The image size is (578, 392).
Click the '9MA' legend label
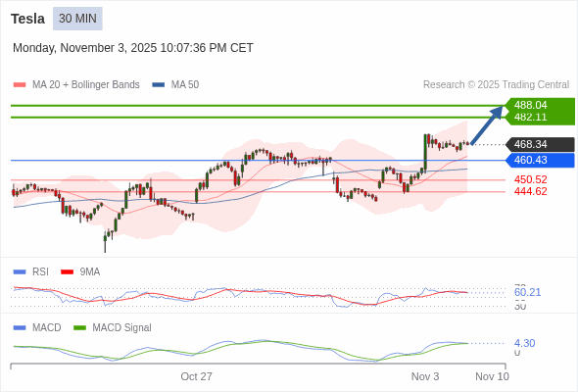click(x=90, y=271)
